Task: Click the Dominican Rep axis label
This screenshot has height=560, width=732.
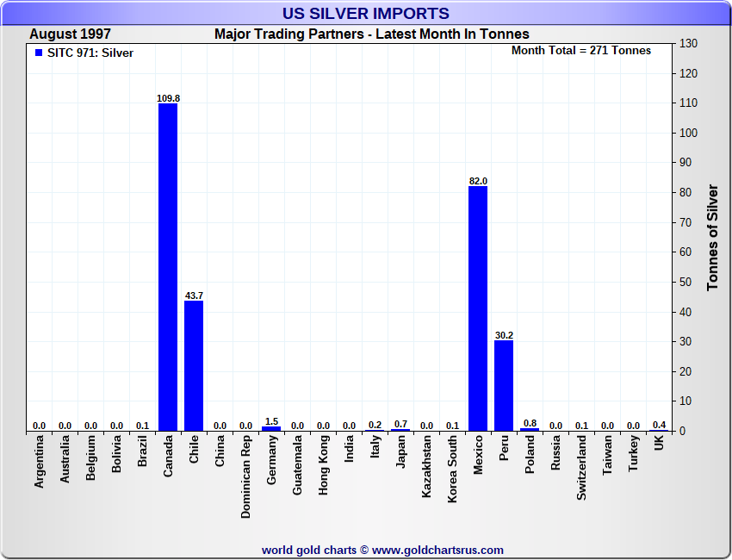Action: pyautogui.click(x=246, y=476)
